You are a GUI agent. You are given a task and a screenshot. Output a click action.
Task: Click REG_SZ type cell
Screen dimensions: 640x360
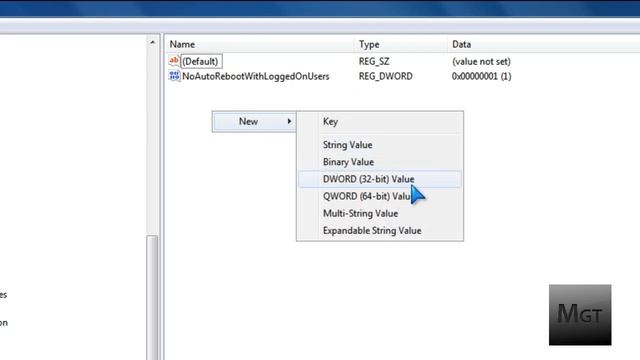[374, 62]
